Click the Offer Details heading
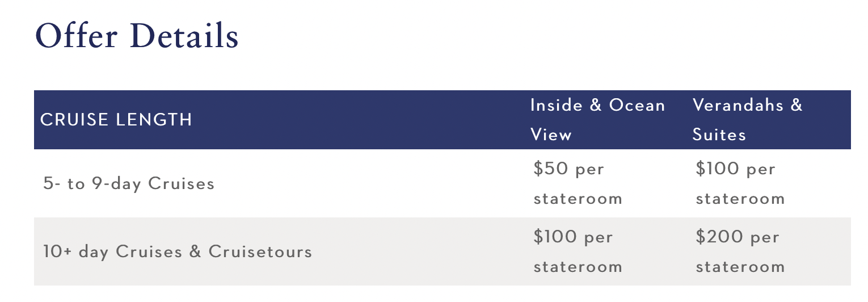The height and width of the screenshot is (302, 868). 137,36
